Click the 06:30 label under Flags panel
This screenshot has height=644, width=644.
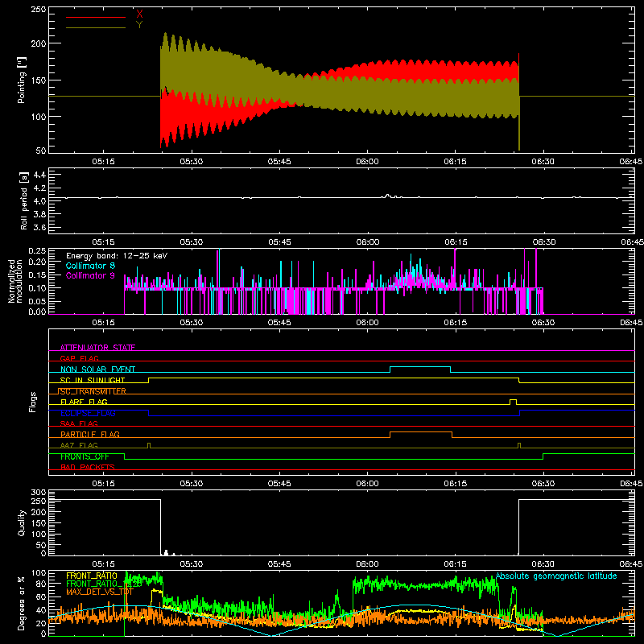click(x=543, y=484)
